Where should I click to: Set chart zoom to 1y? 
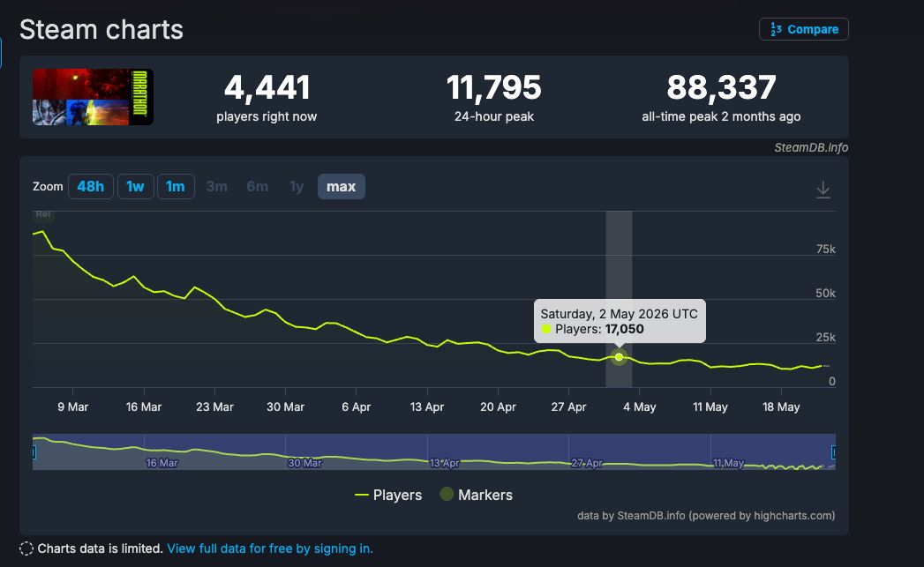pos(297,187)
